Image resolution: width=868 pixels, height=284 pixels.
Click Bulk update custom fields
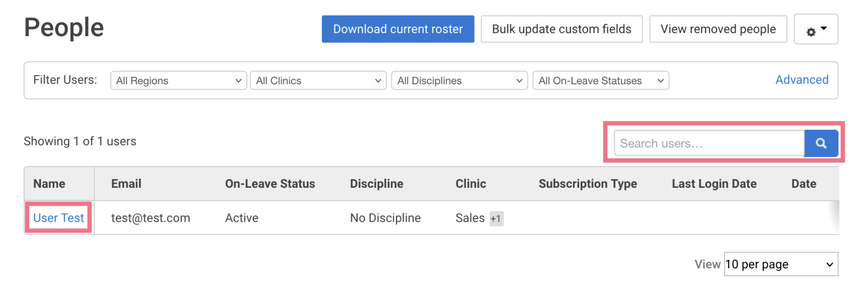pos(561,29)
